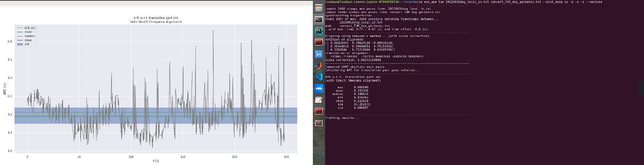Click the red median legend entry in plot
This screenshot has width=644, height=165.
26,36
